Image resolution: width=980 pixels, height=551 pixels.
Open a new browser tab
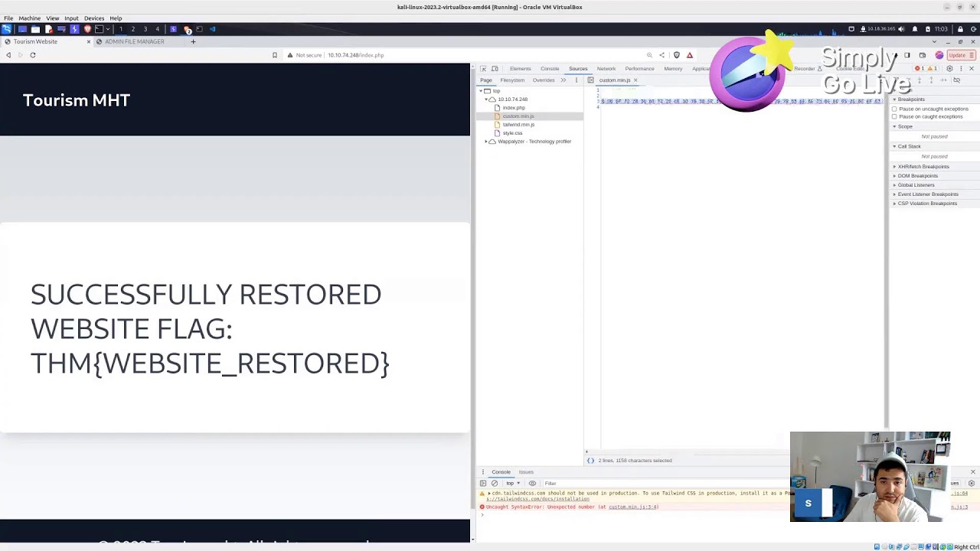pyautogui.click(x=193, y=41)
